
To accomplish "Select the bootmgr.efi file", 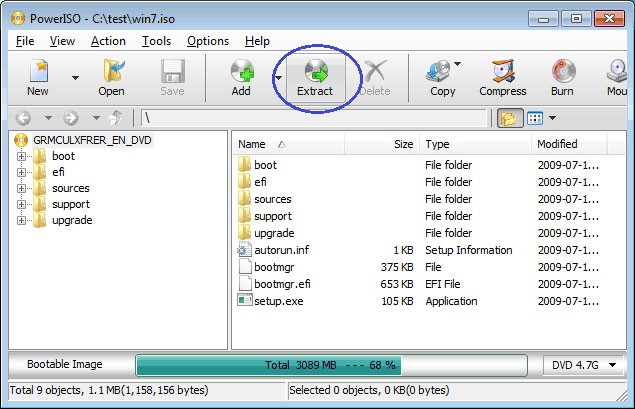I will pos(282,284).
